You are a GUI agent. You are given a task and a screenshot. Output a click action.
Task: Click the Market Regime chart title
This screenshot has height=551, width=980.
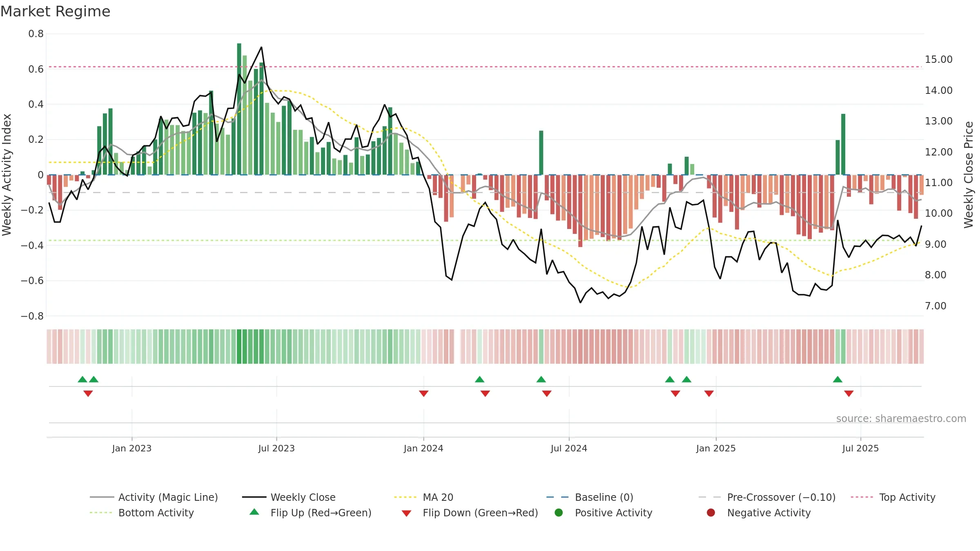(55, 11)
